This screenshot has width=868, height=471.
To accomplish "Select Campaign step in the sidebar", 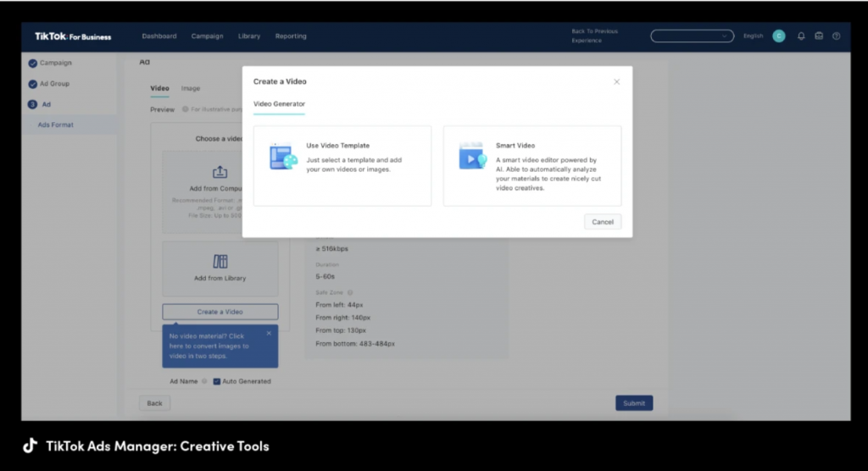I will tap(55, 63).
